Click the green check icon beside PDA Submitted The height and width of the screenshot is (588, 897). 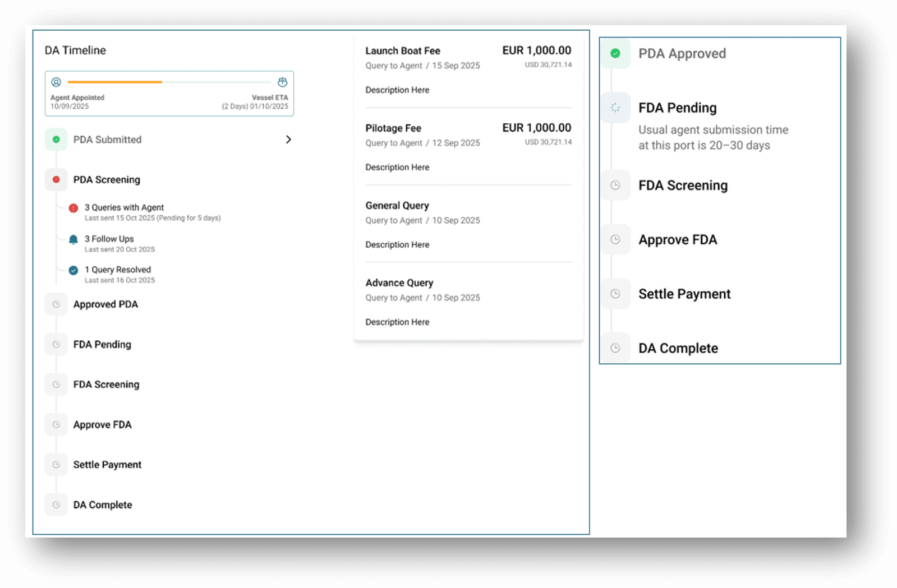click(x=56, y=140)
